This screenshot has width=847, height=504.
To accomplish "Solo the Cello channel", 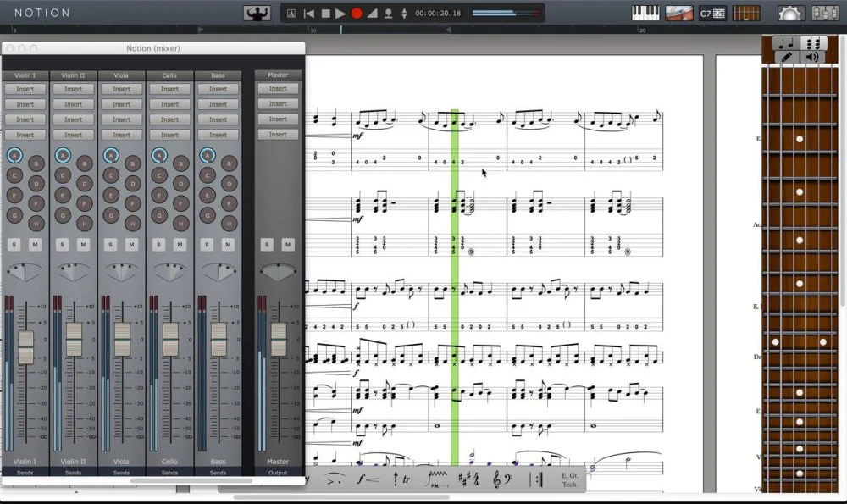I will click(158, 245).
